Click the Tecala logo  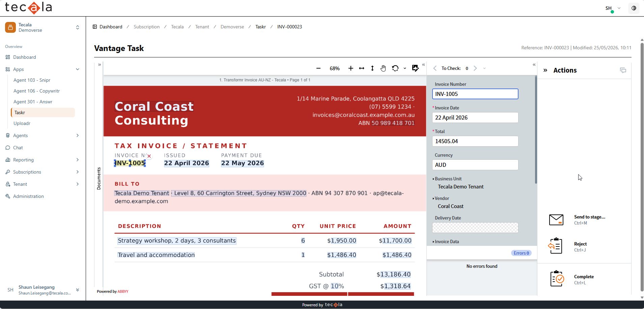coord(28,7)
